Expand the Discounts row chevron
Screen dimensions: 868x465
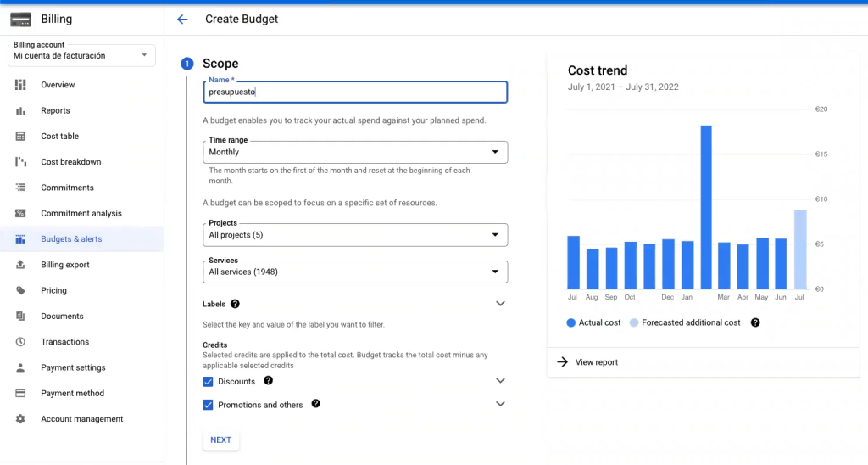(500, 381)
